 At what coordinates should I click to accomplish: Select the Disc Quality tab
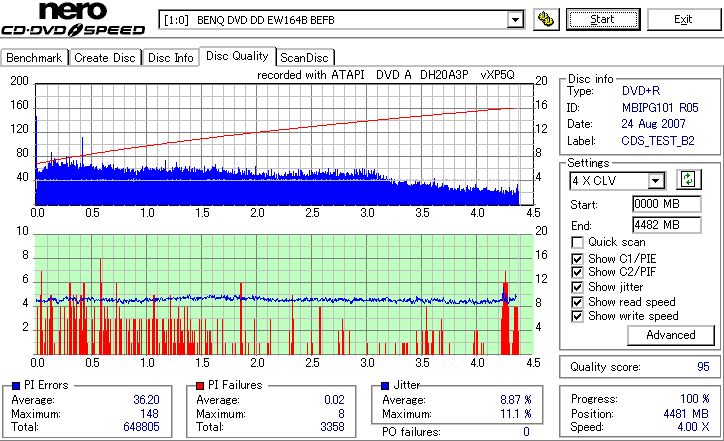click(x=237, y=56)
